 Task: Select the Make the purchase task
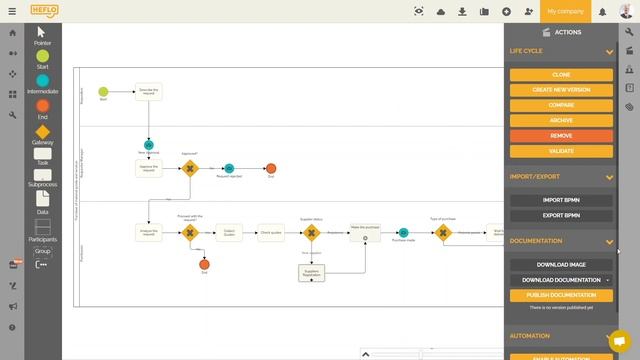click(x=365, y=233)
